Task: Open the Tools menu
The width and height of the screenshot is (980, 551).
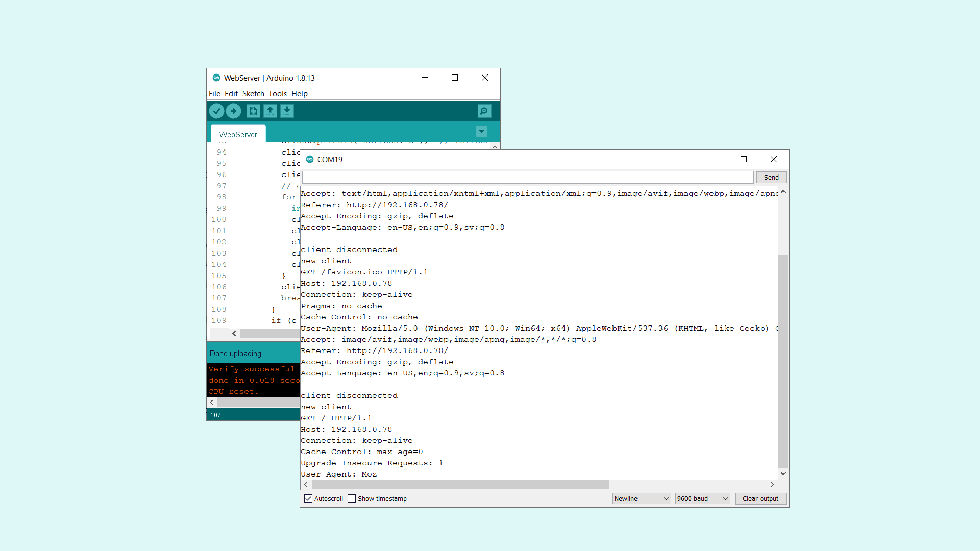Action: (x=277, y=94)
